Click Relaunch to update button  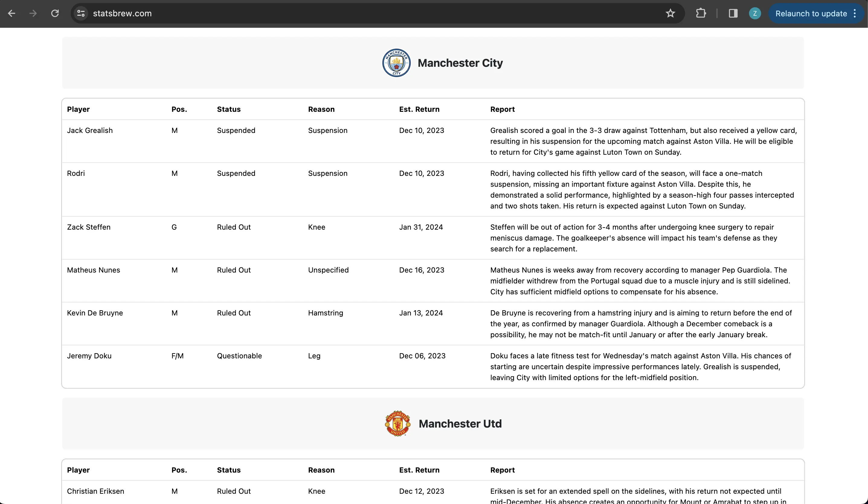[x=811, y=13]
